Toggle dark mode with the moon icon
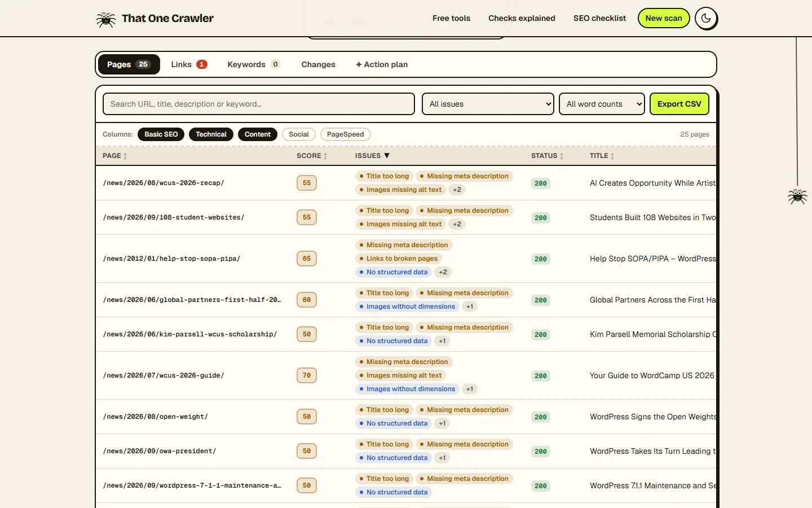Viewport: 812px width, 508px height. pyautogui.click(x=706, y=19)
